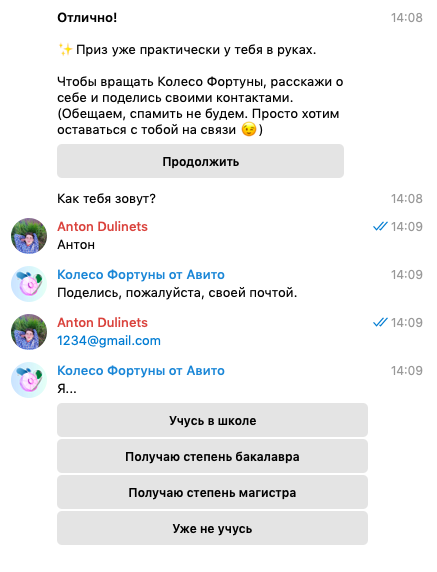Open the 1234@gmail.com email link
This screenshot has height=572, width=437.
pos(109,340)
